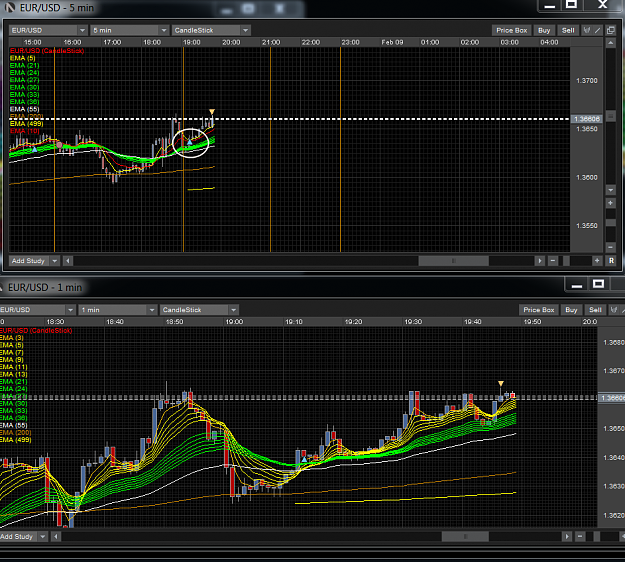Select EMA (5) legend entry in 5 min chart
Image resolution: width=625 pixels, height=562 pixels.
pyautogui.click(x=23, y=58)
